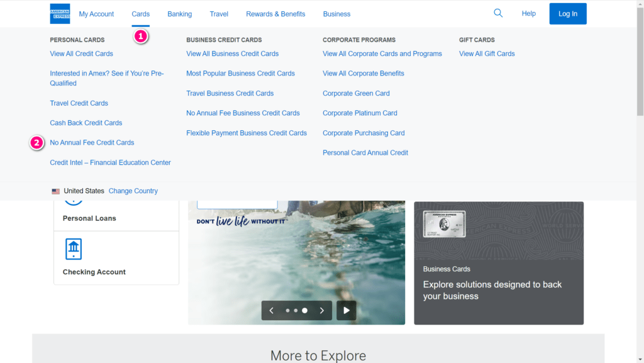Open Checking Account tile label

point(94,272)
